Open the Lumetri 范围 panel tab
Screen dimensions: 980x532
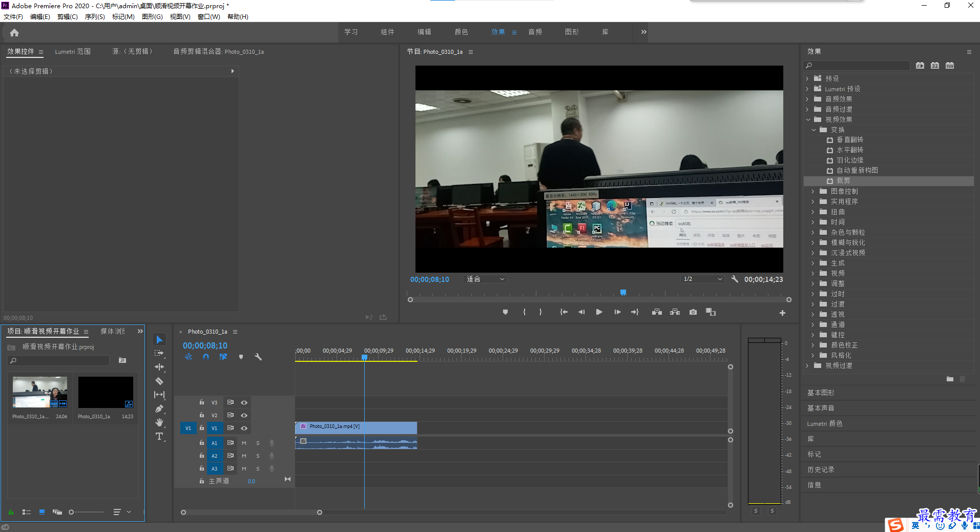coord(73,52)
